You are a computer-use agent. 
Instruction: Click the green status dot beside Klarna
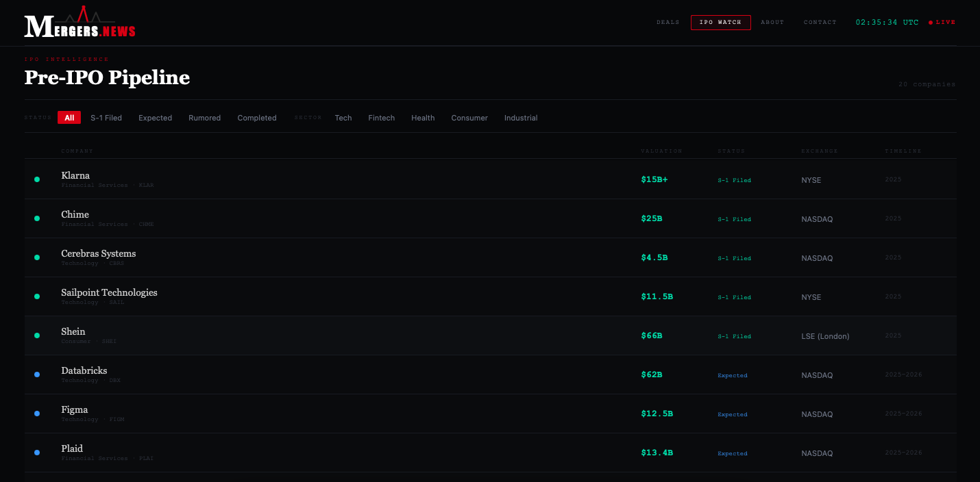click(37, 179)
